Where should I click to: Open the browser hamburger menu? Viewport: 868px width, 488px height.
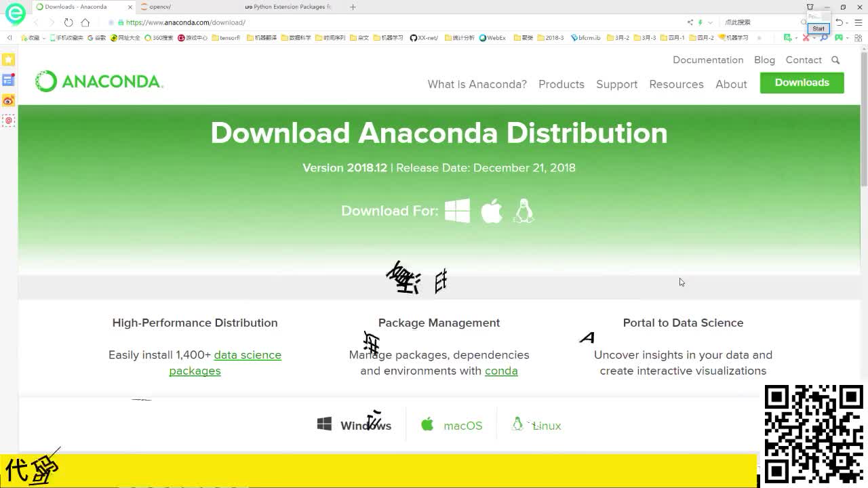pyautogui.click(x=859, y=22)
